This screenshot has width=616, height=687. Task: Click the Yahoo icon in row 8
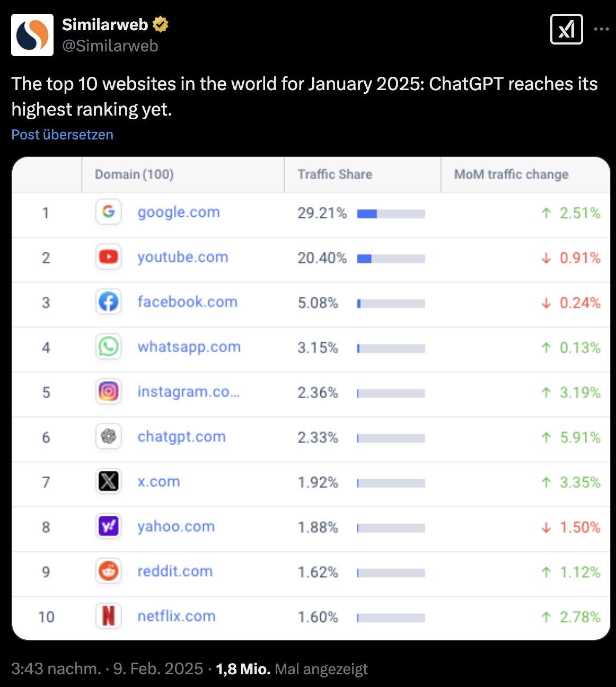[108, 526]
